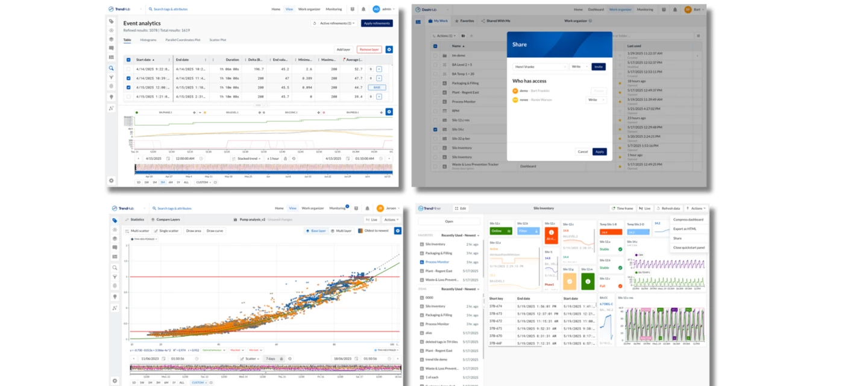Check the 4/14/2025 9:22 event row checkbox
868x386 pixels.
128,69
